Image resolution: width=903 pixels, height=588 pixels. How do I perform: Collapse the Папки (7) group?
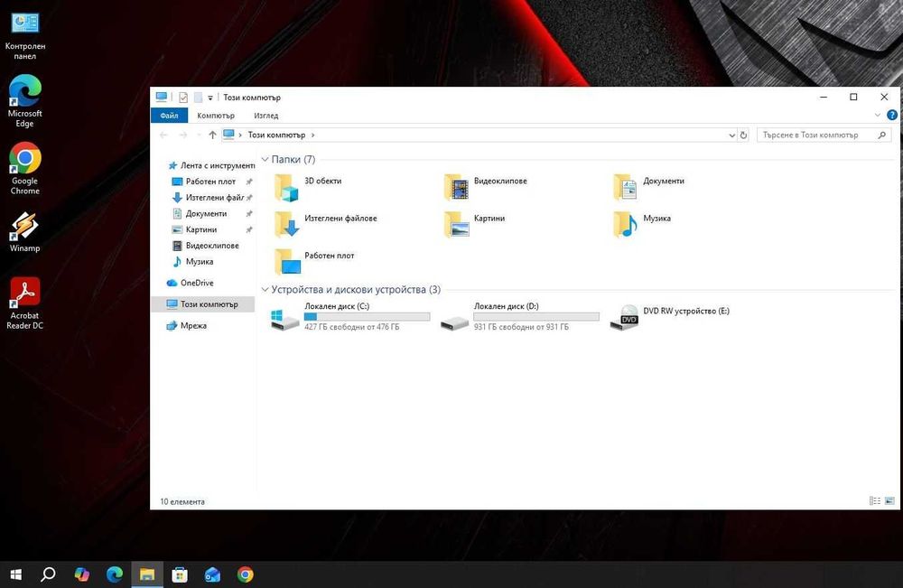(265, 159)
